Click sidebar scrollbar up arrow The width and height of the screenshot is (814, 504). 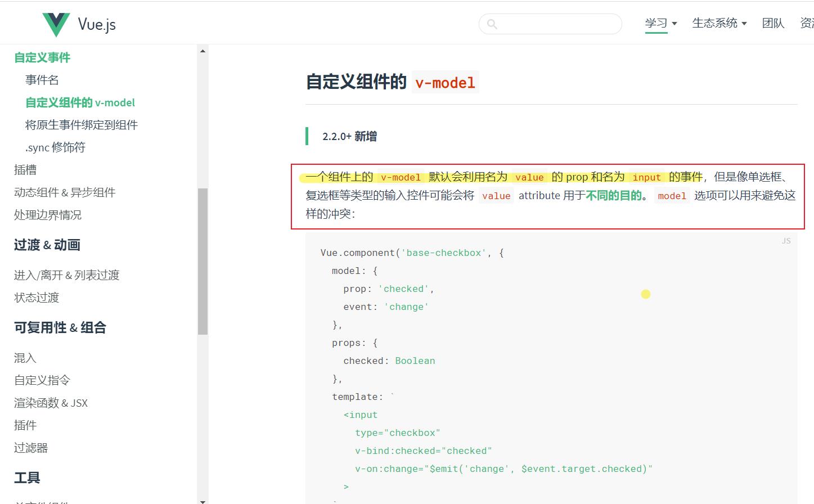tap(203, 51)
